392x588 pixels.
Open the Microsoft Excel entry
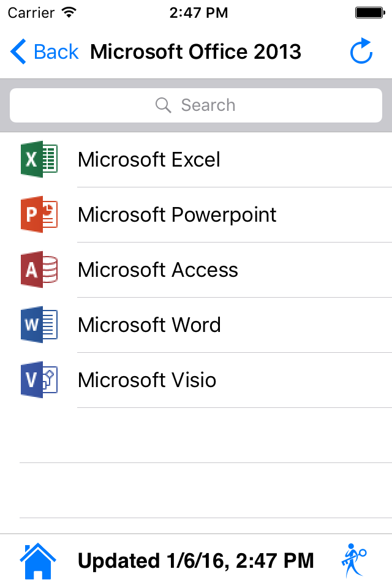[149, 160]
